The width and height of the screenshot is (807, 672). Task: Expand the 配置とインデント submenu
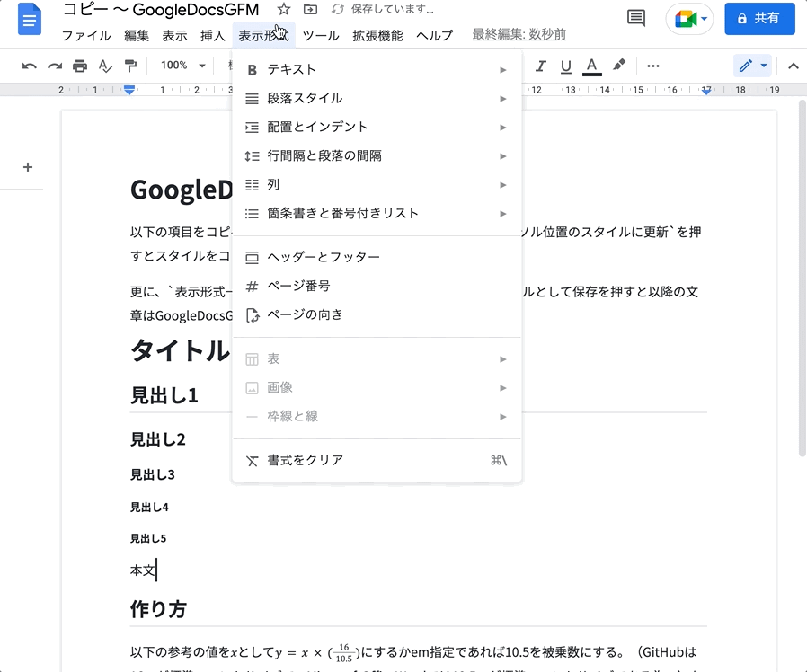pos(377,127)
